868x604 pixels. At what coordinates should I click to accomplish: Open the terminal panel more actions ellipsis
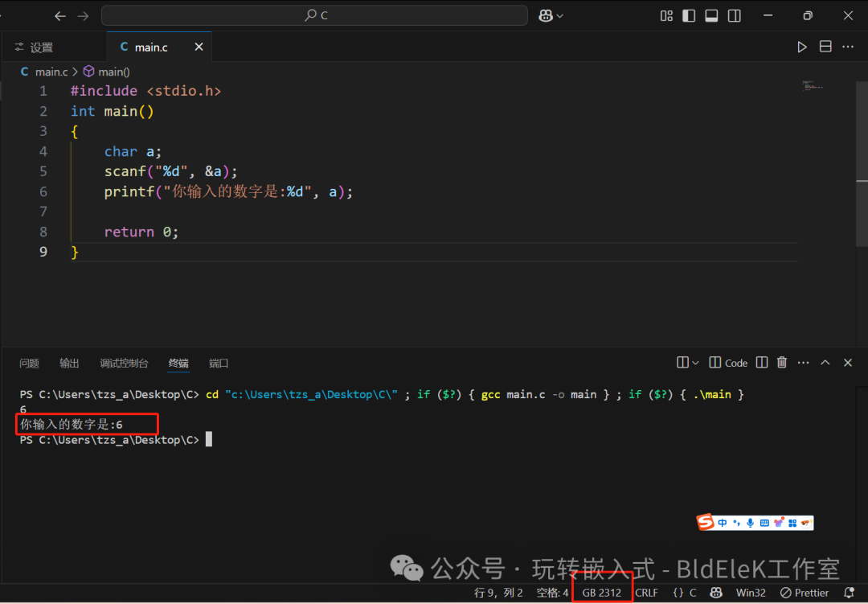[803, 363]
